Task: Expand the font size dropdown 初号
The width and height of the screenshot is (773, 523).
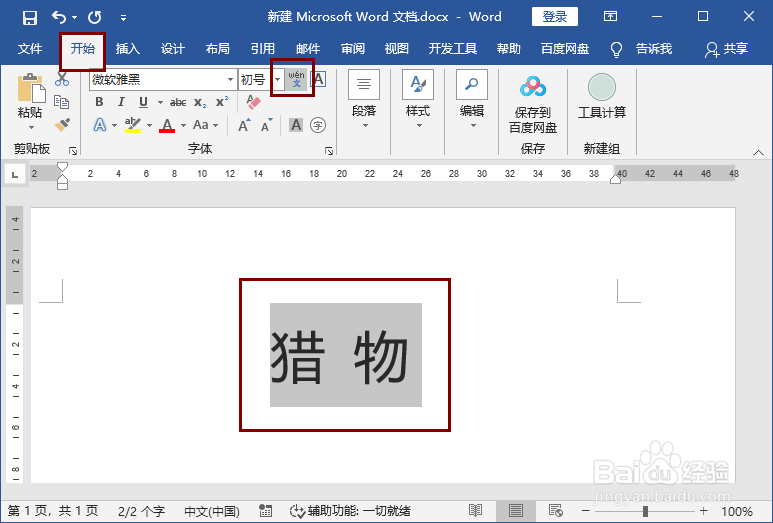Action: coord(278,79)
